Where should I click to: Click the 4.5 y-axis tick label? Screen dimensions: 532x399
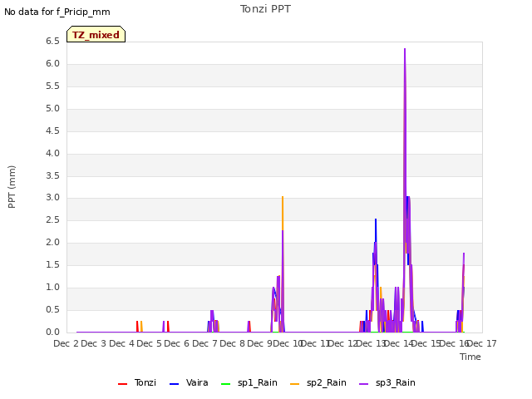click(52, 131)
